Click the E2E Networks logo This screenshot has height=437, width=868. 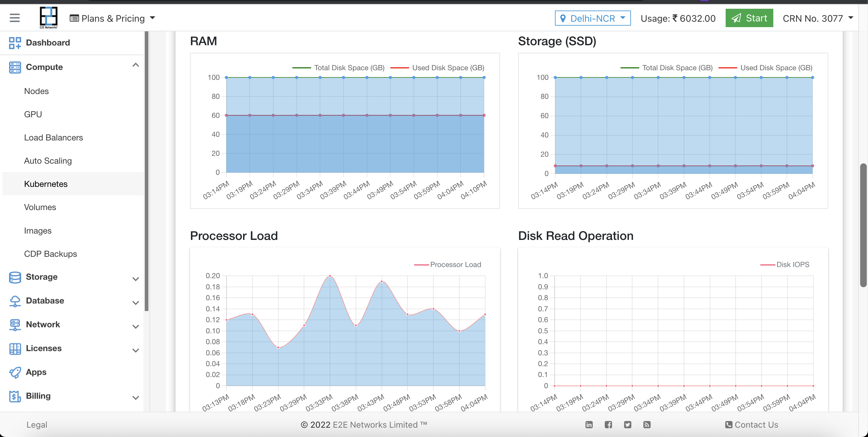point(49,17)
